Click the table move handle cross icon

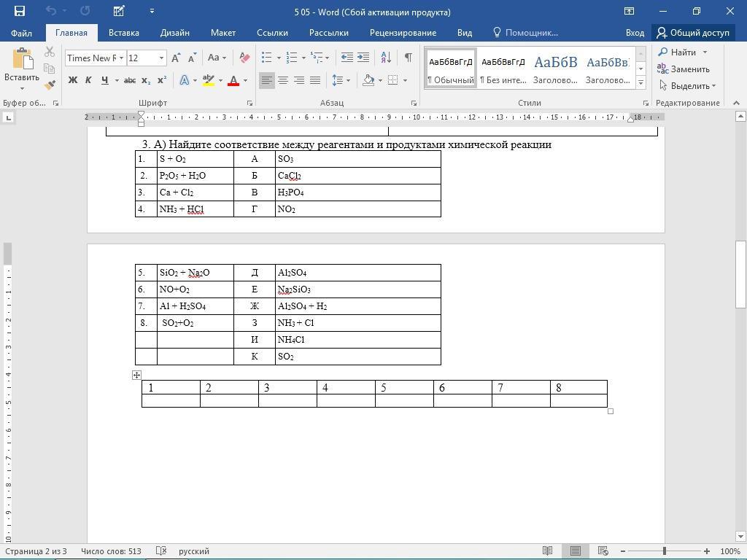(x=136, y=376)
